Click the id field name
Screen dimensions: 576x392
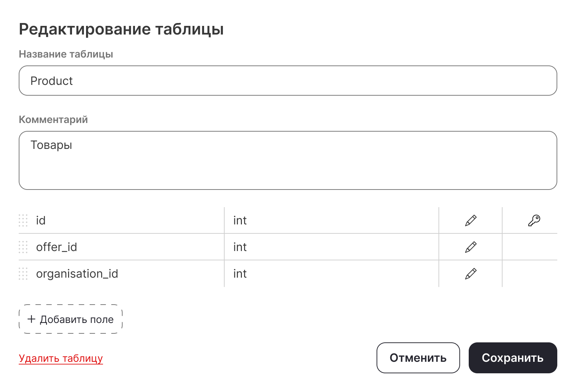tap(41, 220)
